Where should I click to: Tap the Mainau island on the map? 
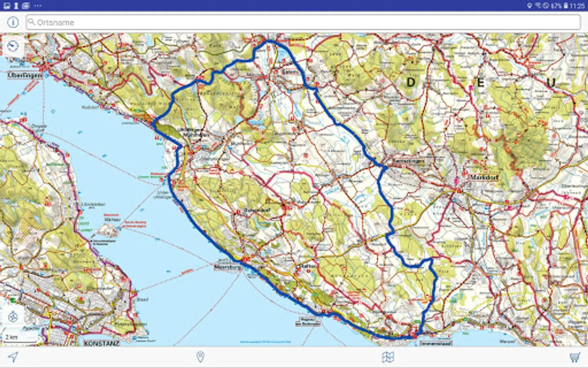[x=107, y=231]
